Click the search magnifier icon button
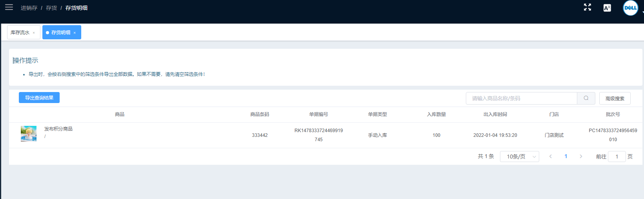 tap(586, 98)
